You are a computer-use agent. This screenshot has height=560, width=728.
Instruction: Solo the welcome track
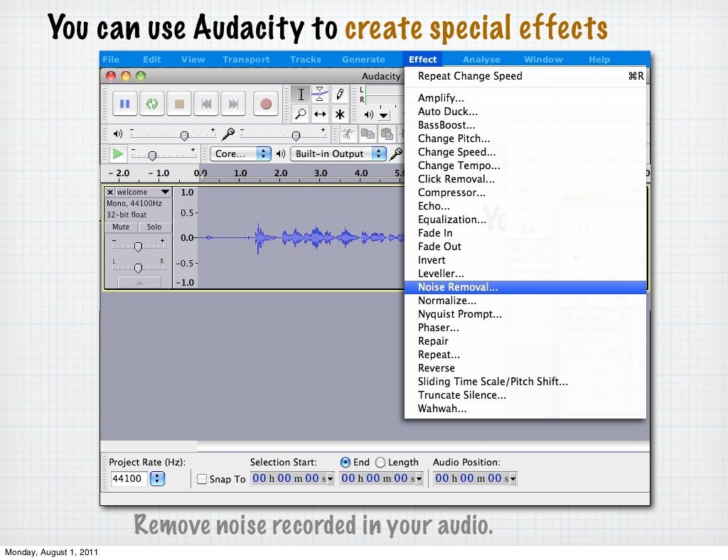pos(154,227)
